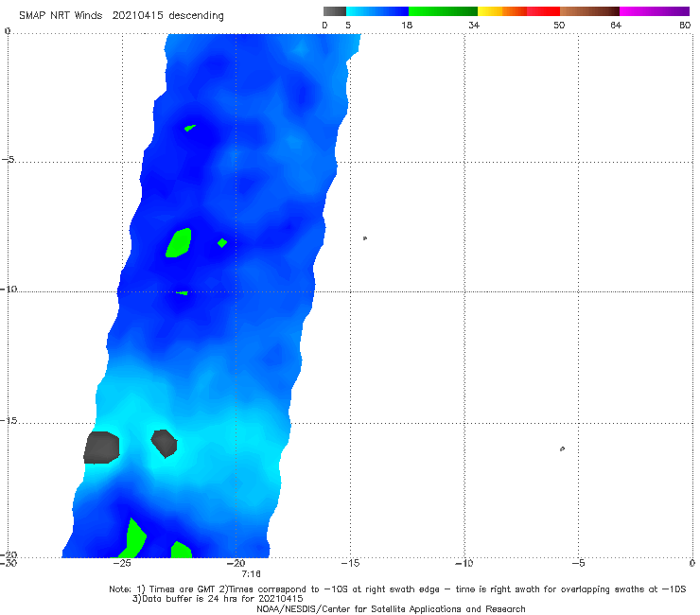The height and width of the screenshot is (615, 700).
Task: Click the cyan-to-blue segment of the colorbar
Action: (x=377, y=11)
